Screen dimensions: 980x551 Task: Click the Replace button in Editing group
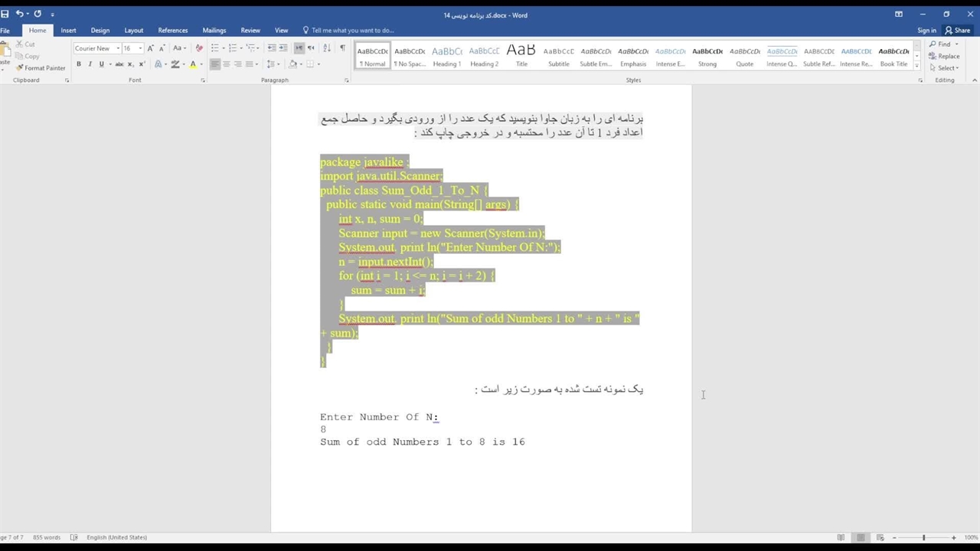[945, 56]
